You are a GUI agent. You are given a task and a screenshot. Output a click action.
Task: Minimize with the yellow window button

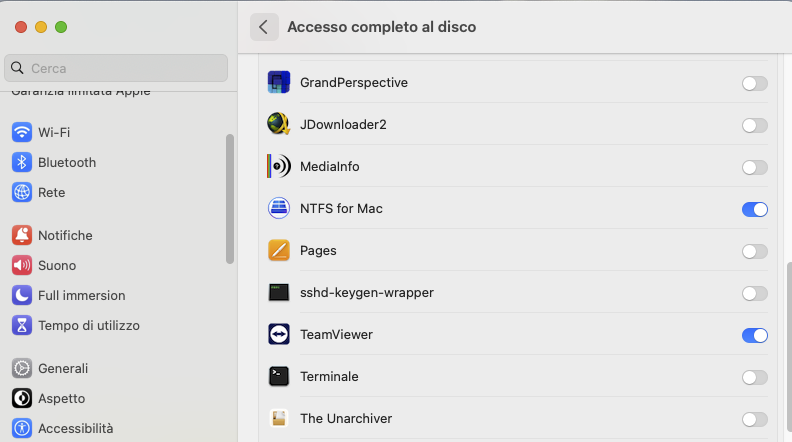(x=41, y=27)
